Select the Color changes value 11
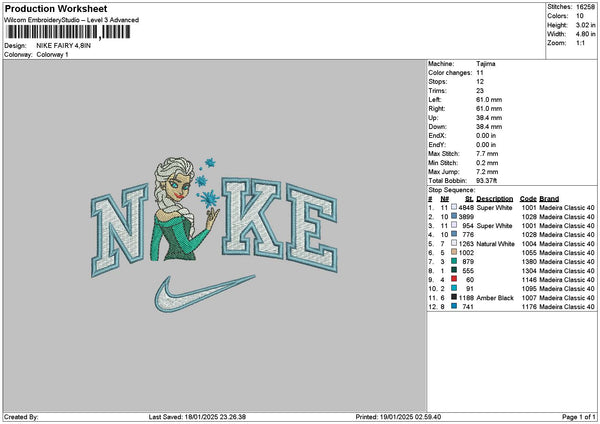 [480, 73]
